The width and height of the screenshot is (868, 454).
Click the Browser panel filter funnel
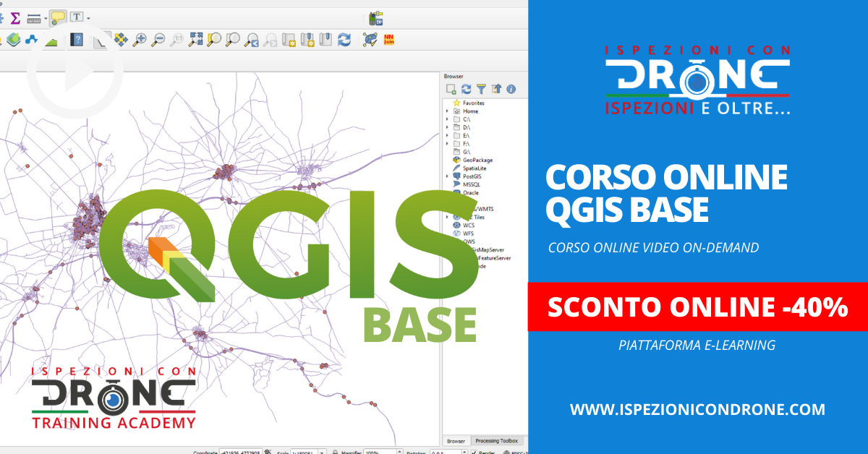coord(481,89)
